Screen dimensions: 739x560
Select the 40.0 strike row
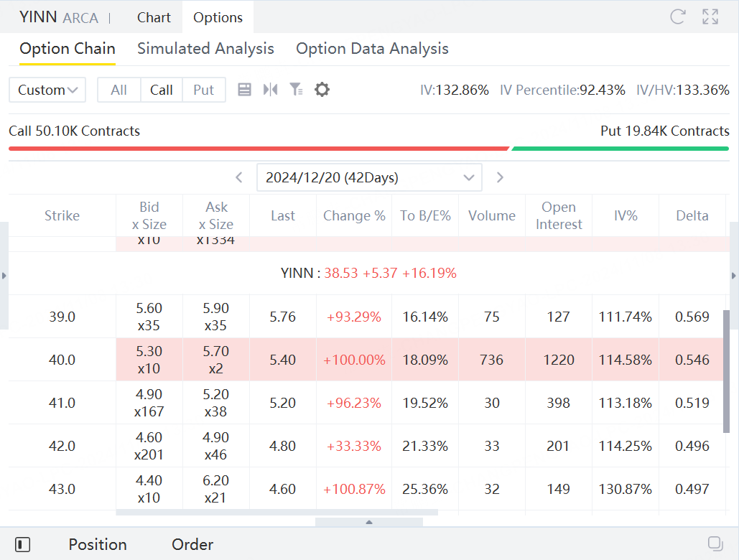click(x=62, y=360)
